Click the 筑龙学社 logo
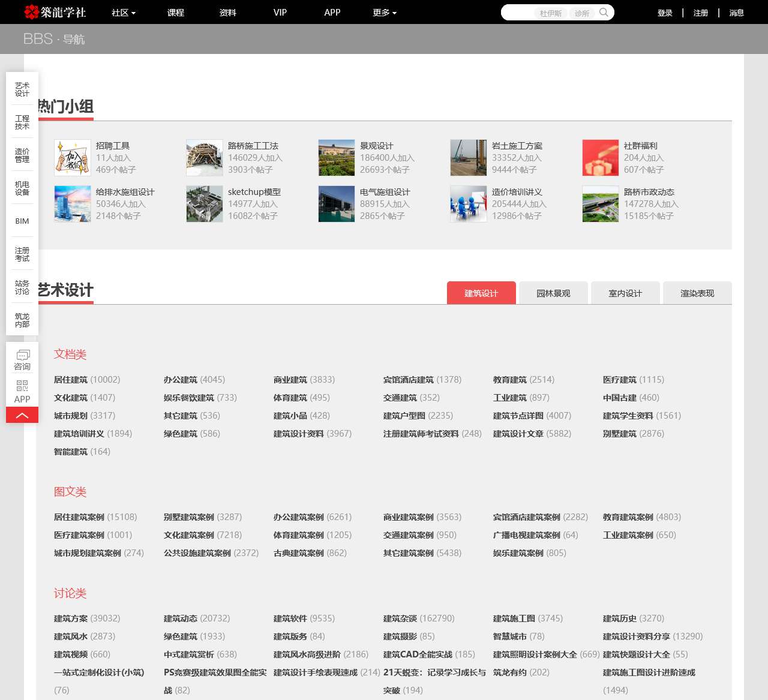The image size is (768, 700). pyautogui.click(x=55, y=12)
